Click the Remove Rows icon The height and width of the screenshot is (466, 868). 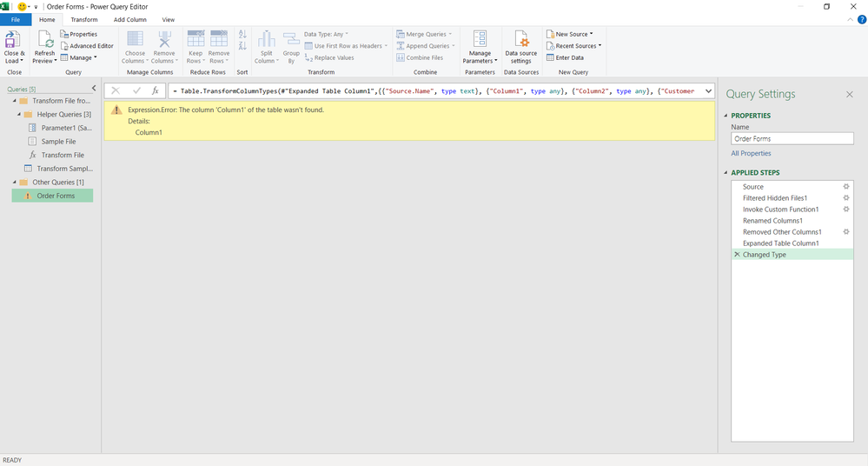[219, 40]
